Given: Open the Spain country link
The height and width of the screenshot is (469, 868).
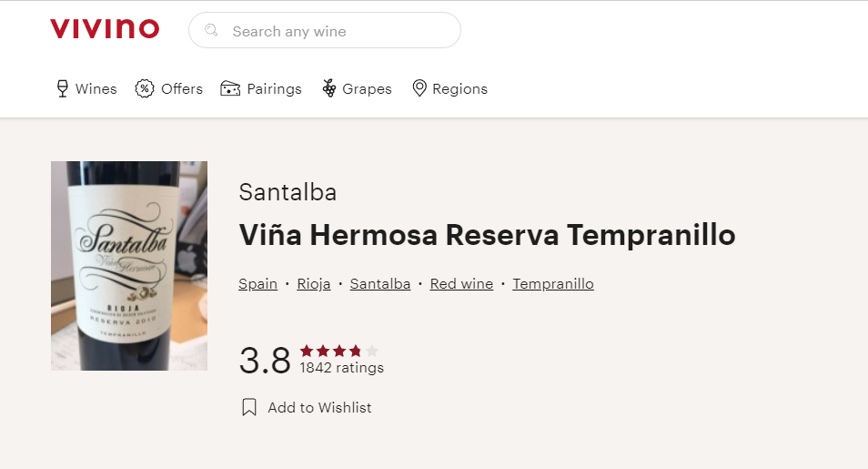Looking at the screenshot, I should point(257,284).
